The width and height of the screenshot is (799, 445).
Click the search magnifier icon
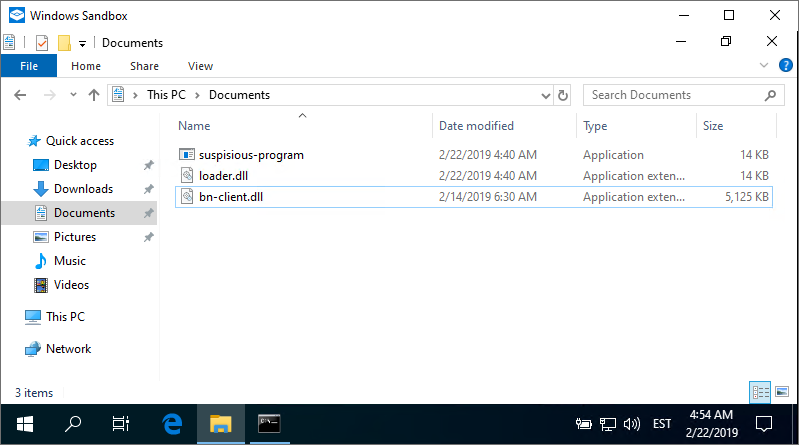pos(770,95)
